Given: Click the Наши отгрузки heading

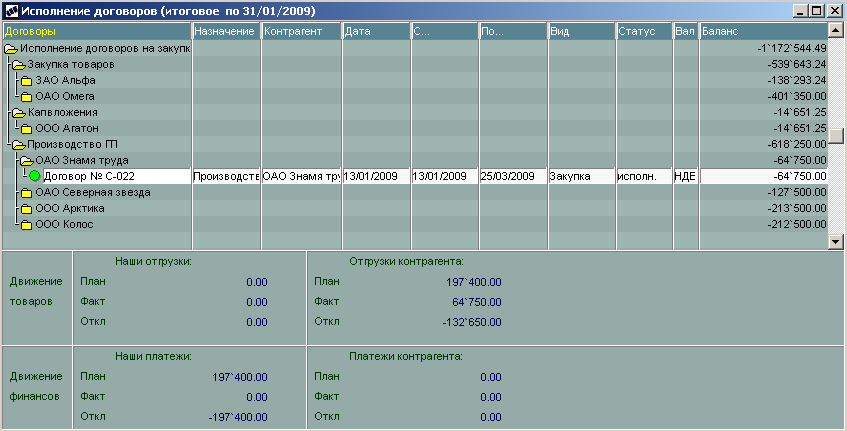Looking at the screenshot, I should (153, 262).
